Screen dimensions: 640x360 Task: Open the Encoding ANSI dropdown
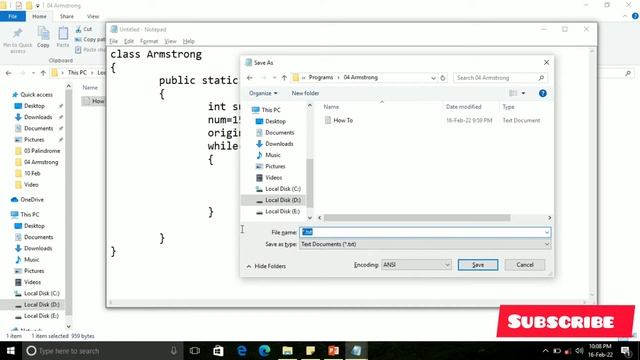(x=416, y=265)
